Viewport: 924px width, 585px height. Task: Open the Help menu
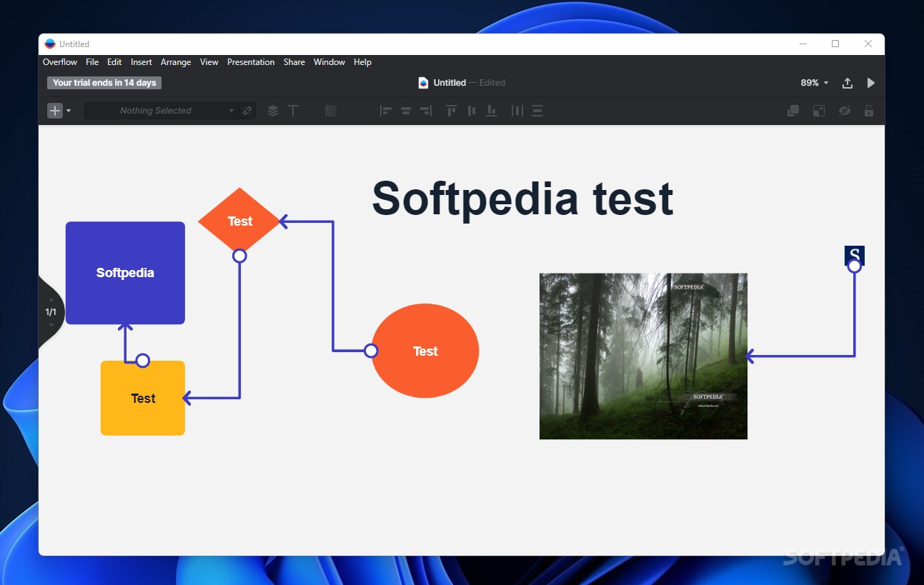(363, 62)
